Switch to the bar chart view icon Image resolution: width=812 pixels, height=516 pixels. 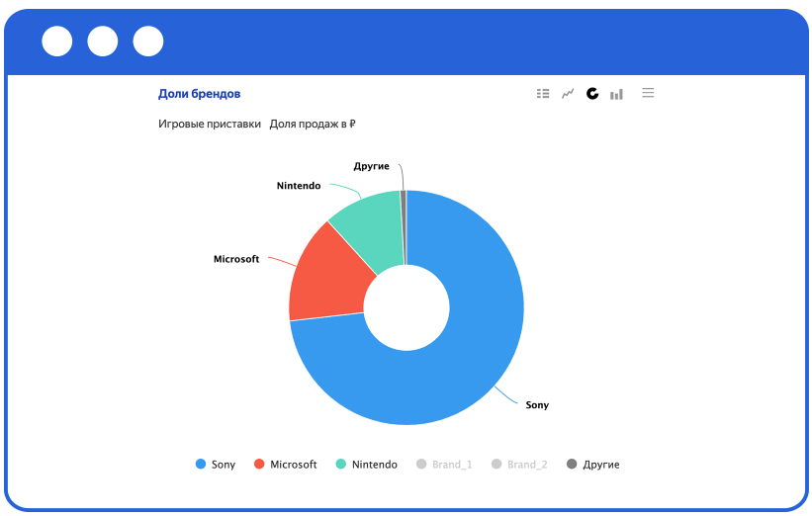coord(616,94)
